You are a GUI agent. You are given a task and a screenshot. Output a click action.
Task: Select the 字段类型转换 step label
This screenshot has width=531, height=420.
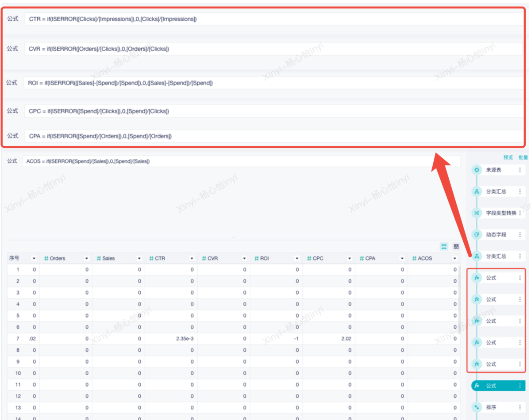pos(501,213)
